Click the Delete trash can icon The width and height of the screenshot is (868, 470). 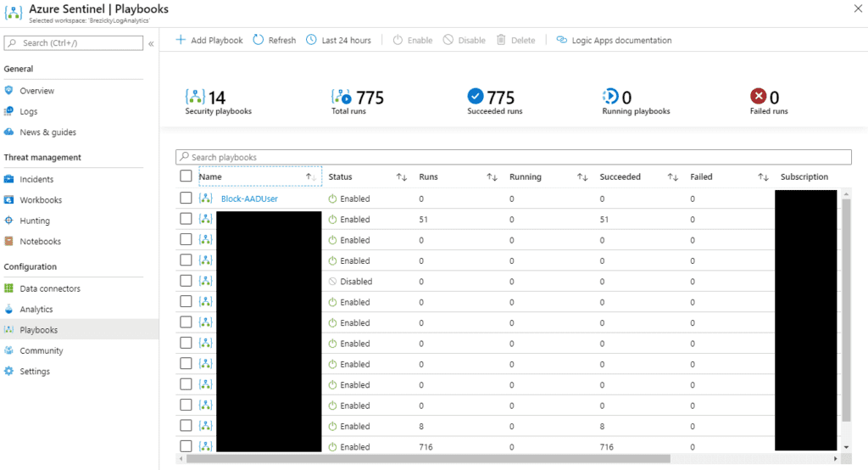click(501, 39)
